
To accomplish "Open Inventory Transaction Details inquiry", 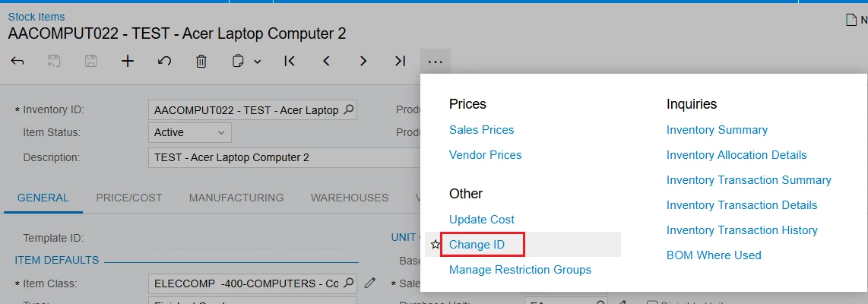I will click(742, 205).
